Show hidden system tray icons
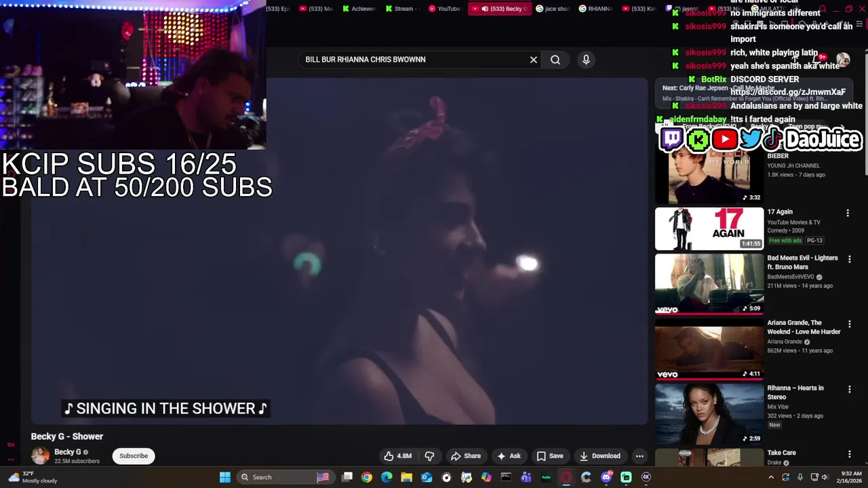Screen dimensions: 868x488 coord(771,477)
